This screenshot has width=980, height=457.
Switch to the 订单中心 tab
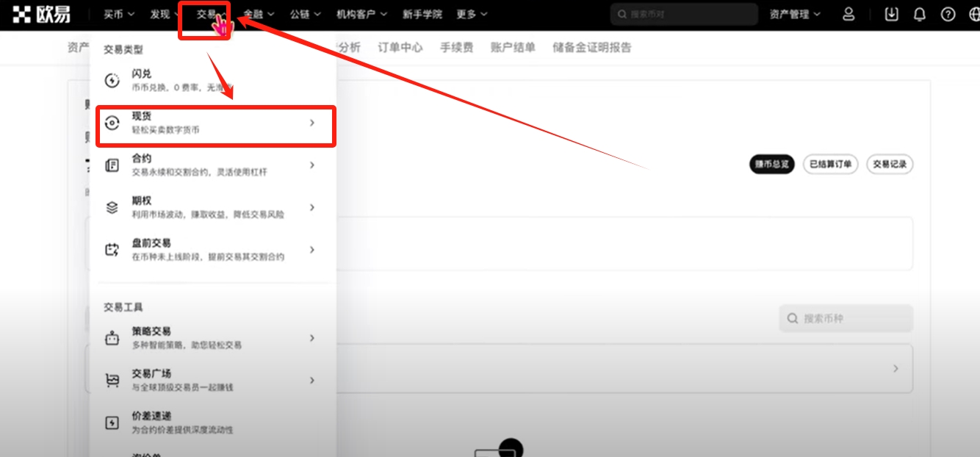click(x=400, y=48)
